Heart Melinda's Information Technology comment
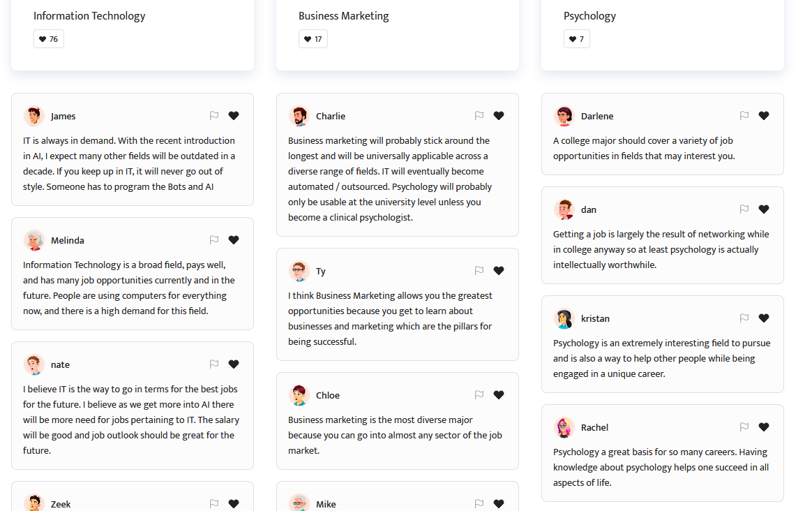 234,240
